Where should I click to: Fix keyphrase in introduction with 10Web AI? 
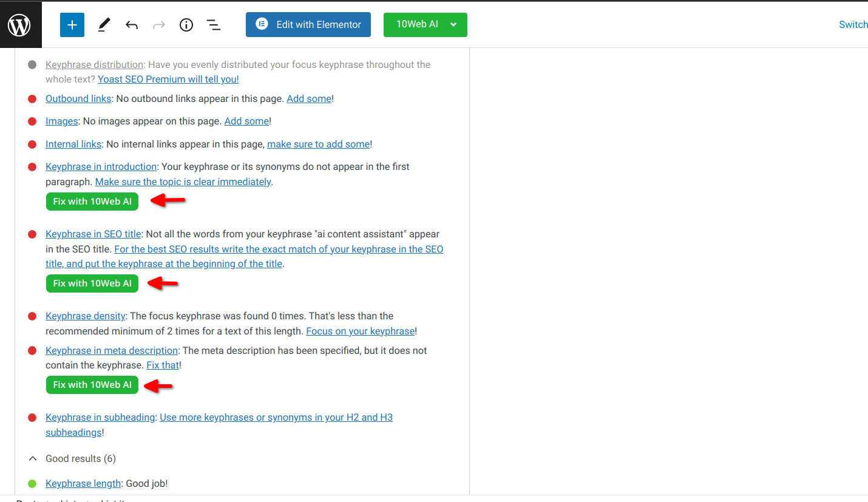click(92, 202)
